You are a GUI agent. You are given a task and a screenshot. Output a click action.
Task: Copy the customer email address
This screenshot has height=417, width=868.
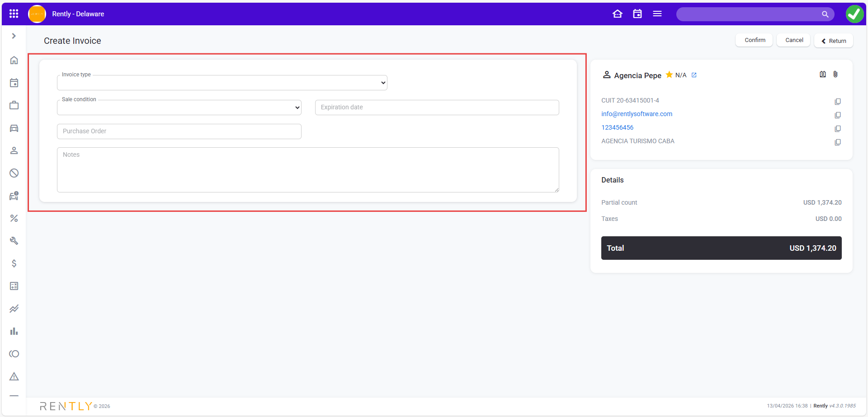pyautogui.click(x=837, y=115)
